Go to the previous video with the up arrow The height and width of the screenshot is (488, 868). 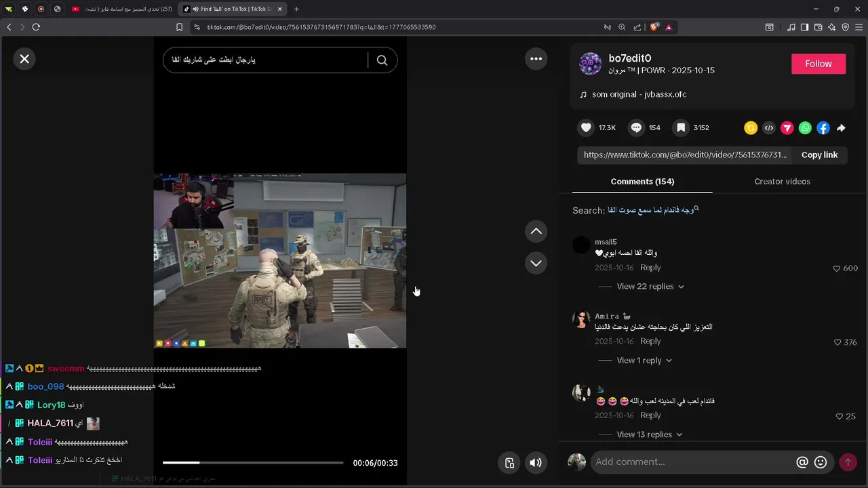[x=536, y=231]
